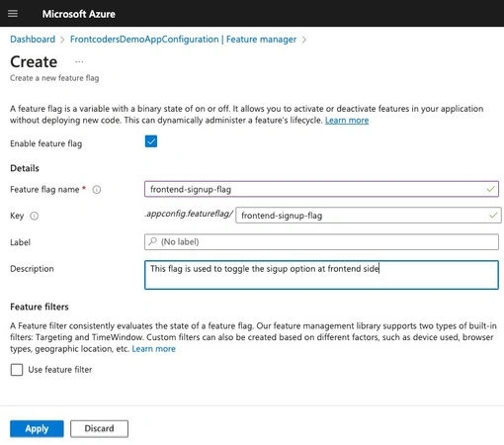Viewport: 504px width, 445px height.
Task: Enable the Use feature filter checkbox
Action: [x=17, y=370]
